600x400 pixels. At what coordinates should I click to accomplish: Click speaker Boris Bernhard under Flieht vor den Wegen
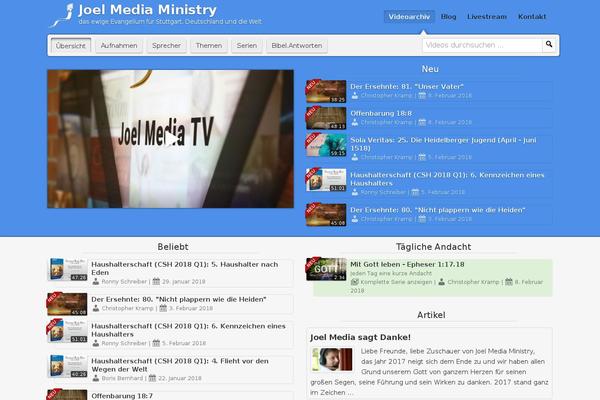click(122, 378)
